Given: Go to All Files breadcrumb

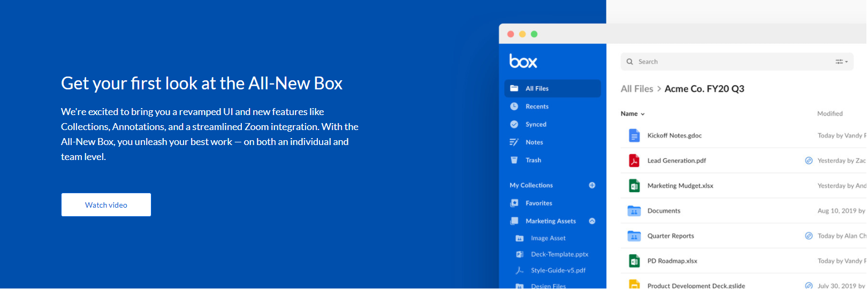Looking at the screenshot, I should point(637,89).
